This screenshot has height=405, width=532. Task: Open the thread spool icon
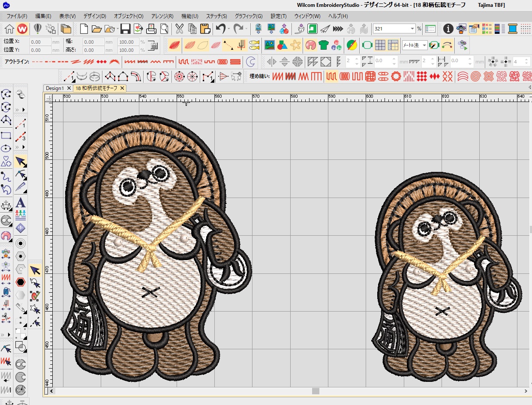512,29
